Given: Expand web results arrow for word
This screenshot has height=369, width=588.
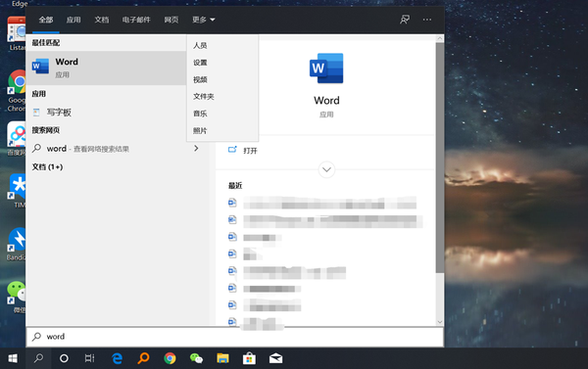Looking at the screenshot, I should (196, 149).
